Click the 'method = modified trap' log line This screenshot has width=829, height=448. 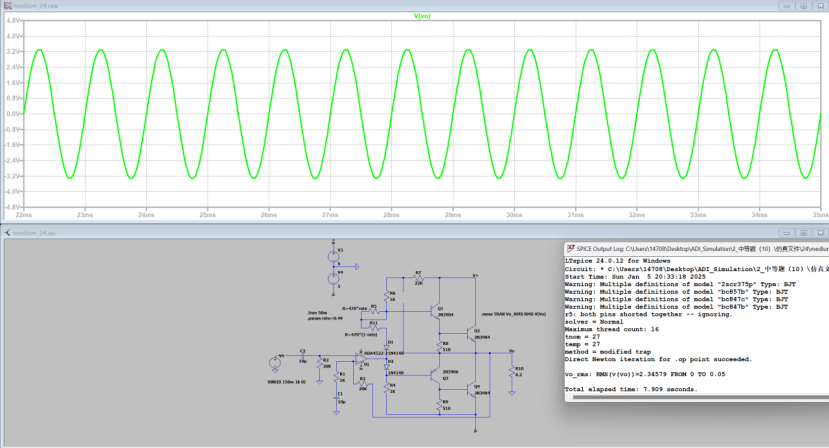[608, 352]
